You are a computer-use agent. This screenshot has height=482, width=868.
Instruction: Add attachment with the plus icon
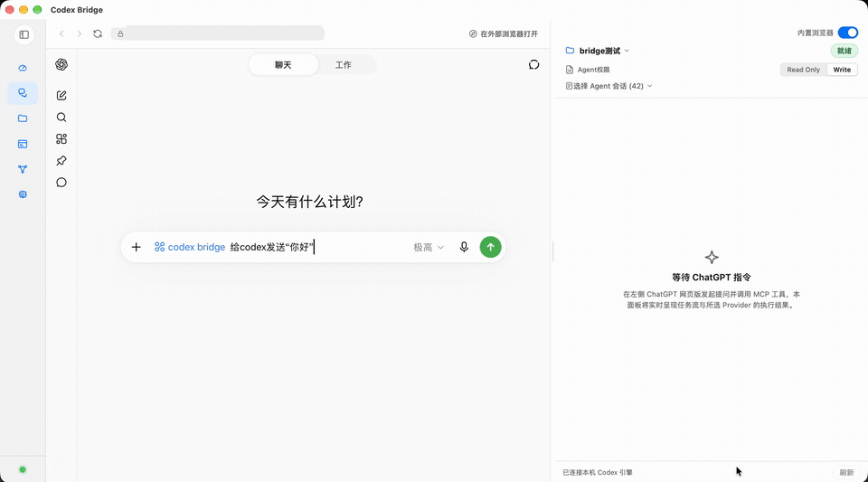[137, 247]
